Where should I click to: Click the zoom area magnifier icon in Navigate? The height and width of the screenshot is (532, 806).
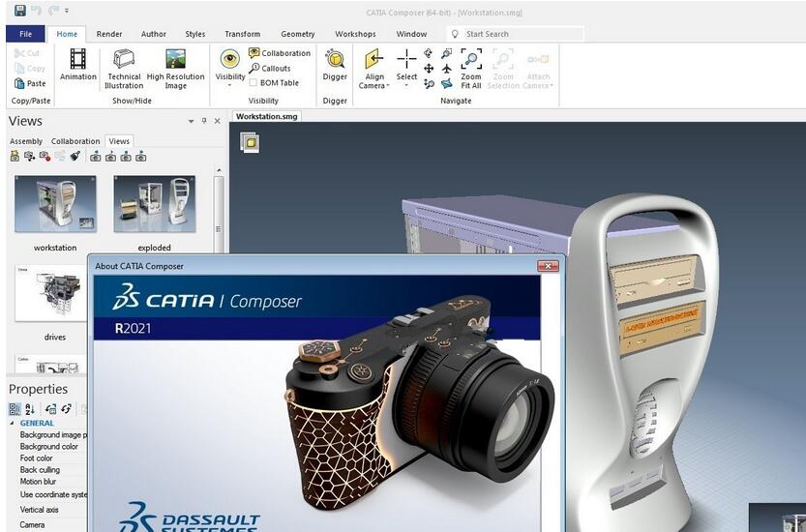(x=447, y=53)
